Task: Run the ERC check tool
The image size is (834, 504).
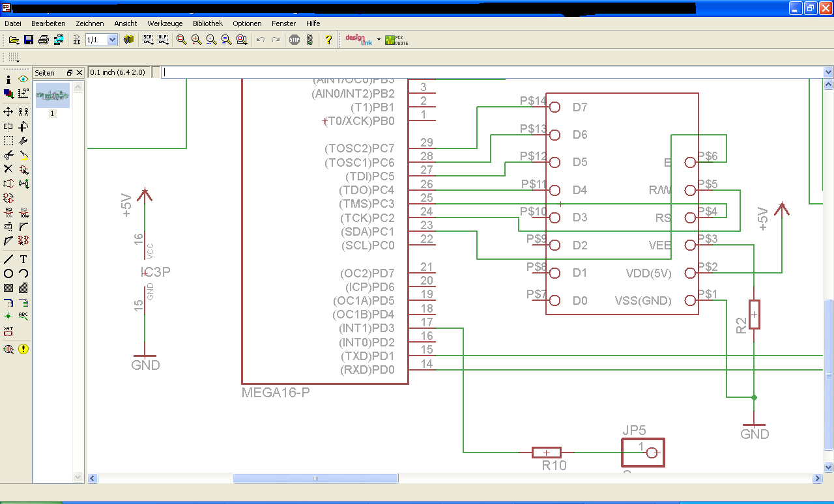Action: coord(8,349)
